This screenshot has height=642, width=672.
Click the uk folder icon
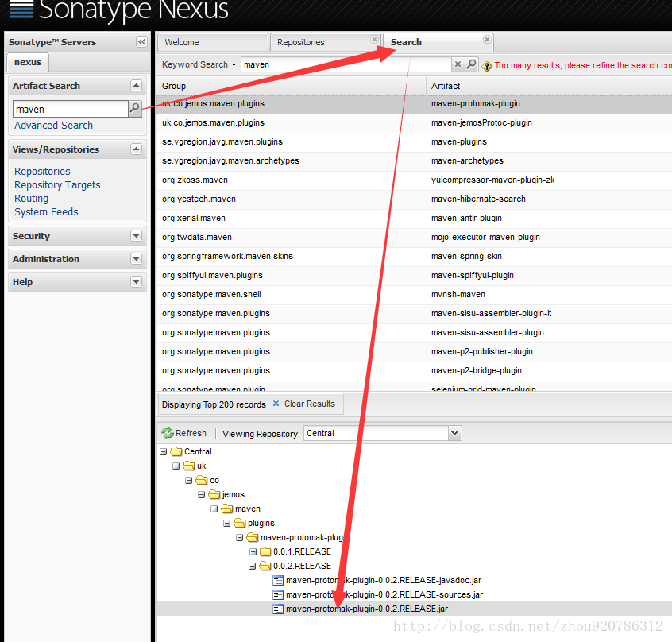189,466
